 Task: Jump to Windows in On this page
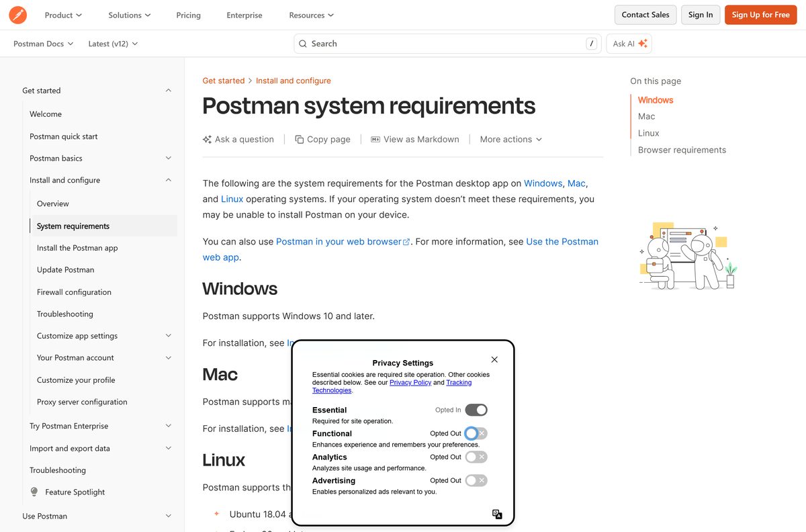pos(656,100)
